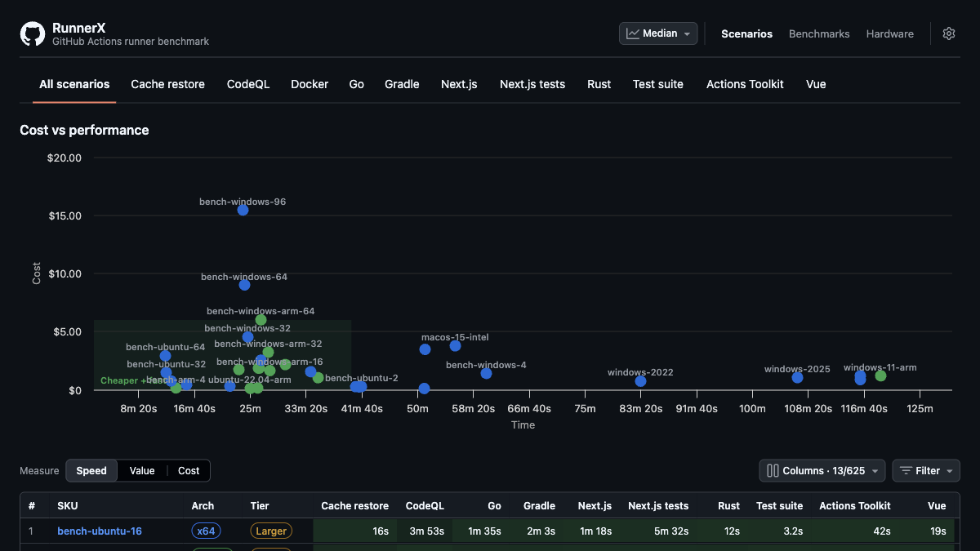Image resolution: width=980 pixels, height=551 pixels.
Task: Sort by the SKU column header
Action: click(x=68, y=506)
